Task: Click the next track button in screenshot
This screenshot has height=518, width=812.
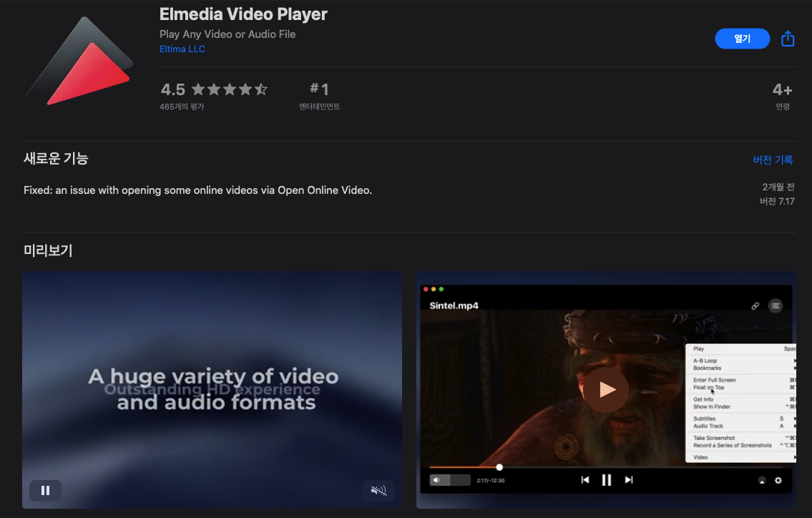Action: click(x=629, y=480)
